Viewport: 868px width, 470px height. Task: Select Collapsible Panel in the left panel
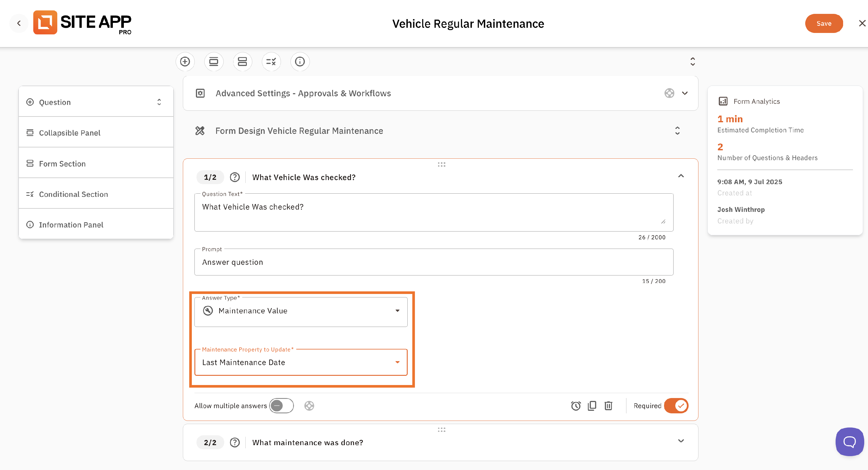pyautogui.click(x=96, y=133)
